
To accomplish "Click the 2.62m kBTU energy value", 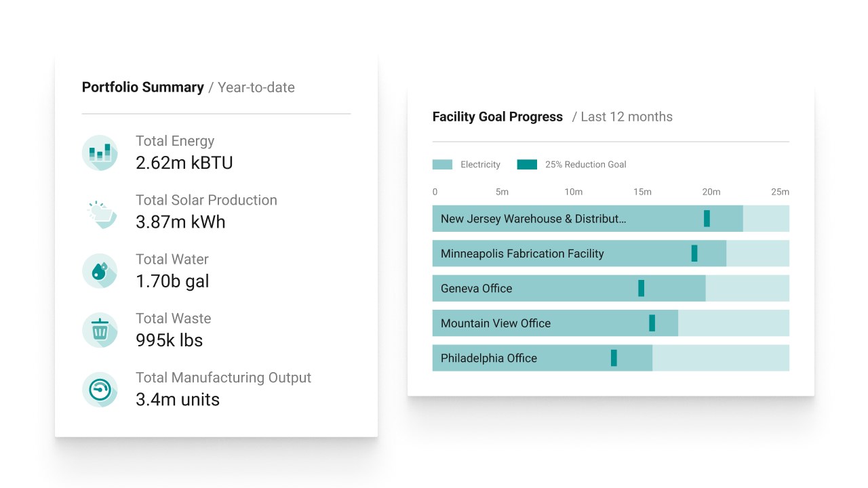I will click(x=184, y=163).
